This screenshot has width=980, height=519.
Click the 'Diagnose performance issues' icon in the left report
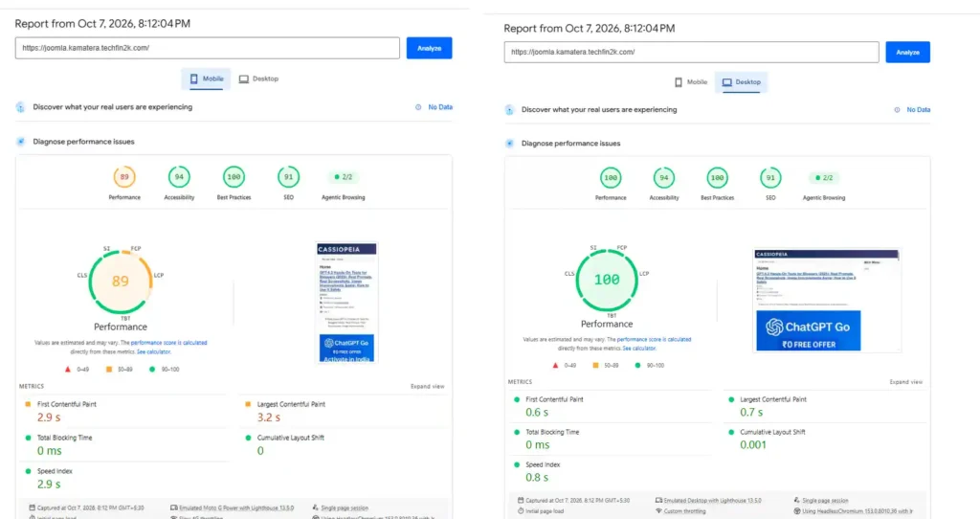point(21,142)
